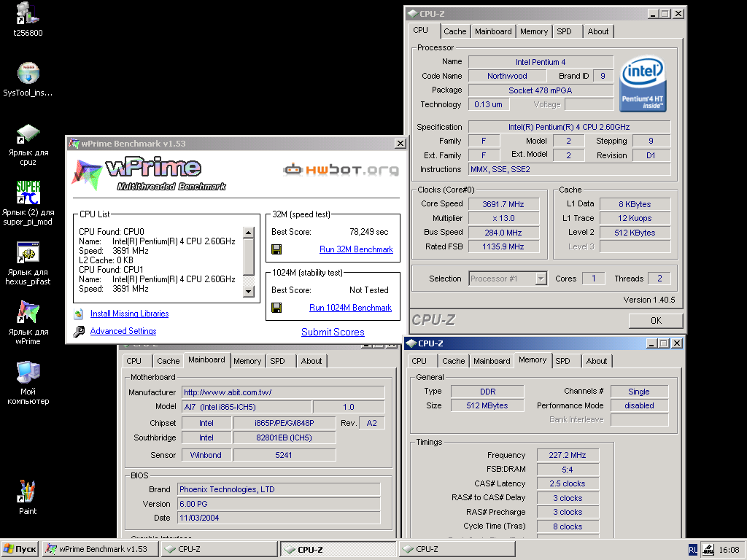The image size is (747, 560).
Task: Open the Install Missing Libraries link
Action: tap(130, 314)
